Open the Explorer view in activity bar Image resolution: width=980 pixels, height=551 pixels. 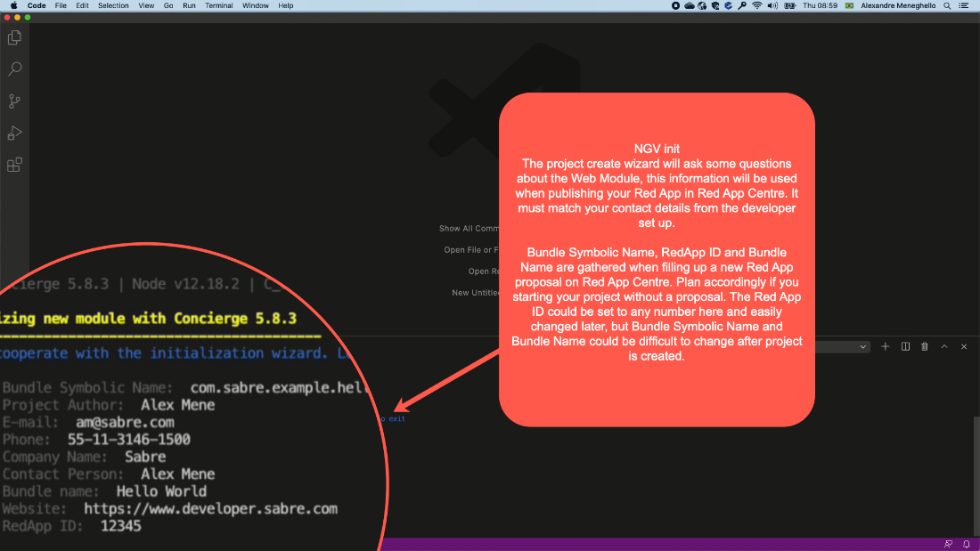coord(14,37)
